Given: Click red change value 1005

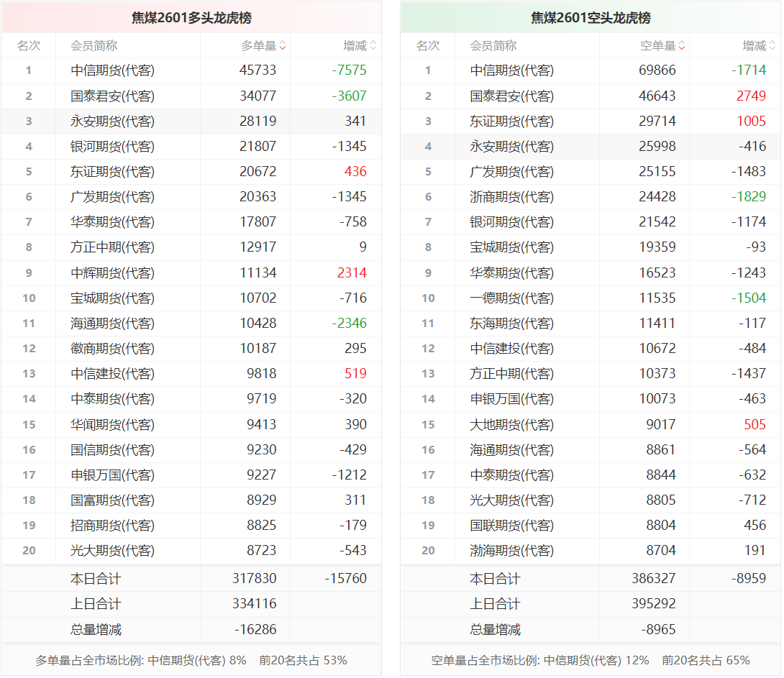Looking at the screenshot, I should pos(751,122).
